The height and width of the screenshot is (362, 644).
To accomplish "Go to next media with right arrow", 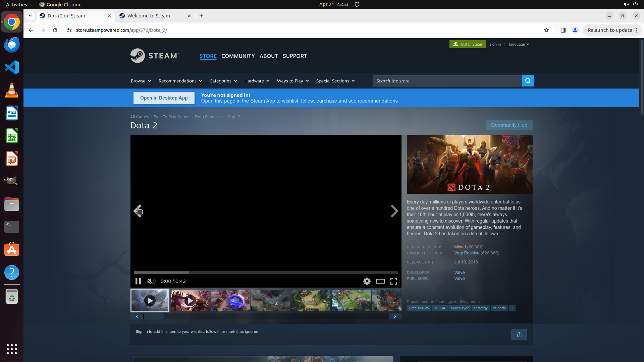I will point(394,211).
